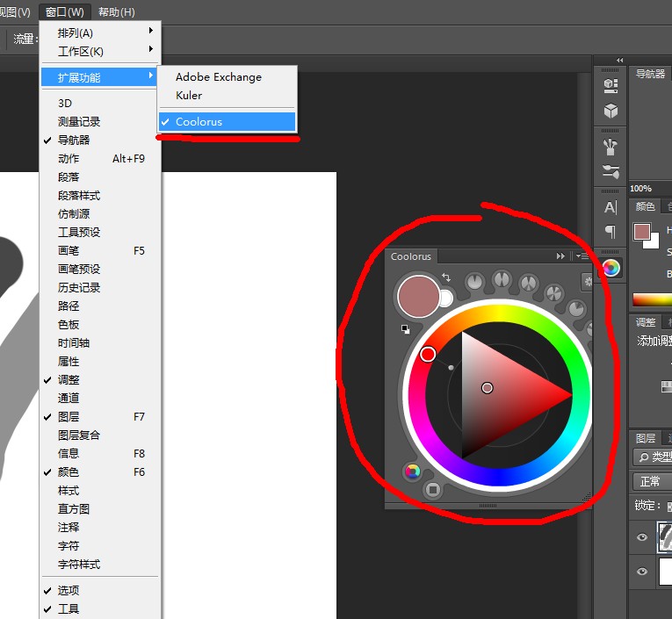Switch to the 图层 panel tab
The image size is (672, 619).
tap(645, 438)
